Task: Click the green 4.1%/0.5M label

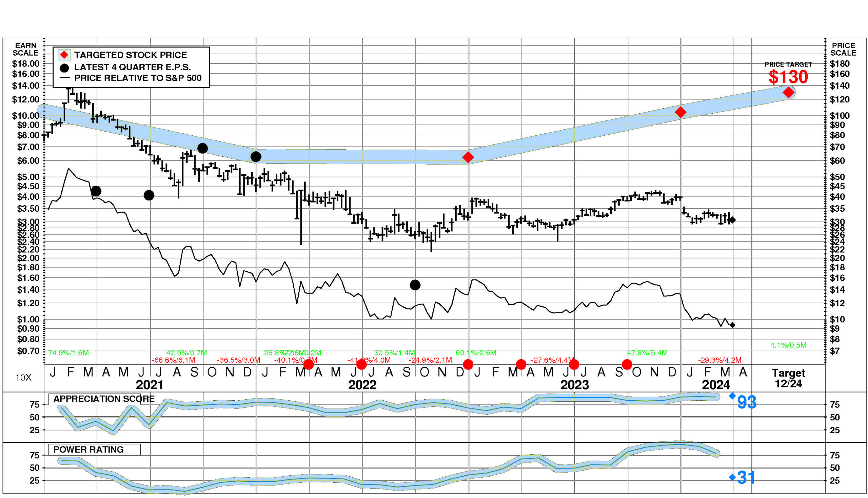Action: click(788, 345)
